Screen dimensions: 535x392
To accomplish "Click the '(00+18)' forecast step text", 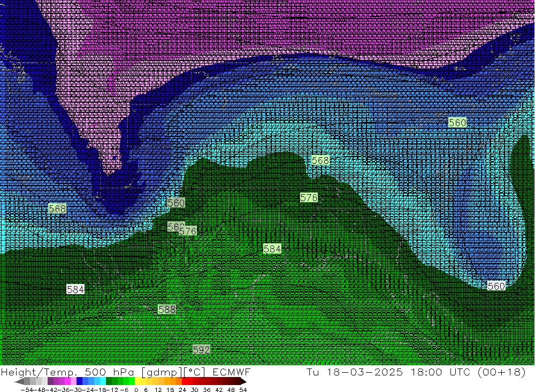I will tap(502, 372).
